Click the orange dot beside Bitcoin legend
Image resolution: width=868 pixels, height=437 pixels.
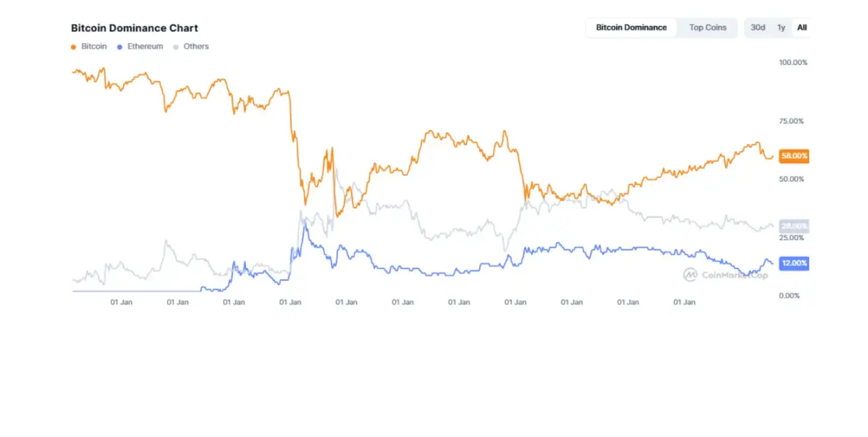(x=73, y=47)
